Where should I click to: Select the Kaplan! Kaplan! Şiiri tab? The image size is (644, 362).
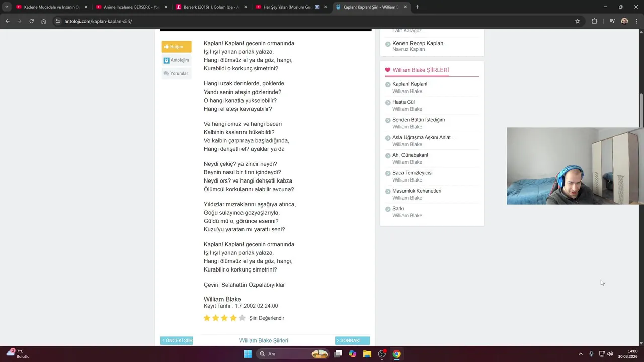[371, 7]
